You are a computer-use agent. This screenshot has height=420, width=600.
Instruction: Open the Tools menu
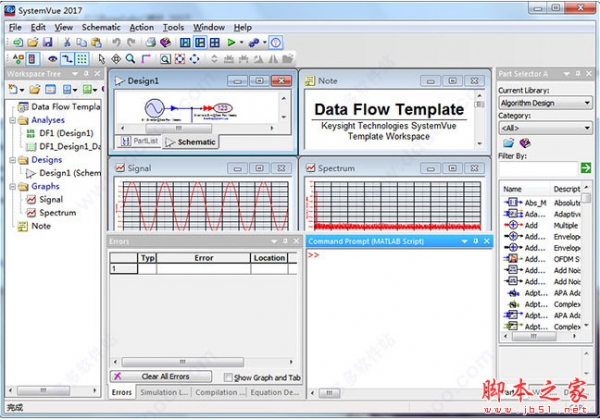click(x=173, y=27)
